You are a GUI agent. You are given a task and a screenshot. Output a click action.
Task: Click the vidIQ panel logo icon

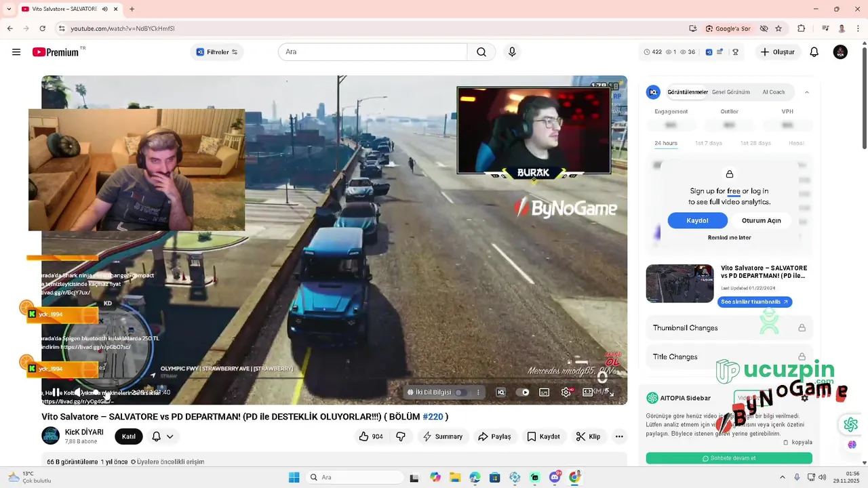[653, 92]
